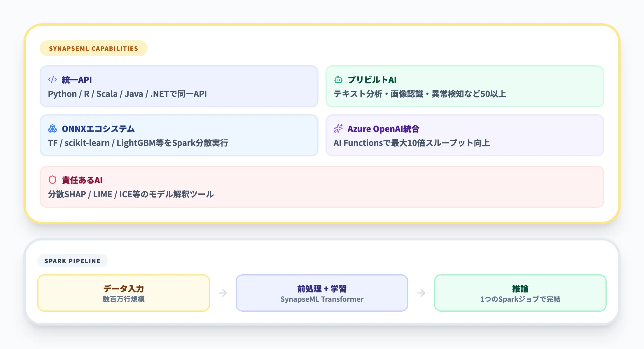Open the 統一API capability card
The width and height of the screenshot is (644, 349).
(179, 87)
